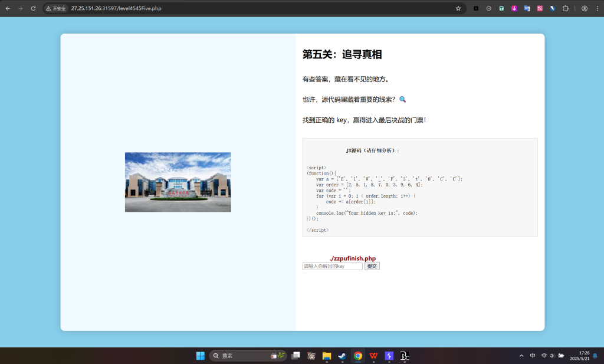Go back to the previous page

pyautogui.click(x=8, y=8)
